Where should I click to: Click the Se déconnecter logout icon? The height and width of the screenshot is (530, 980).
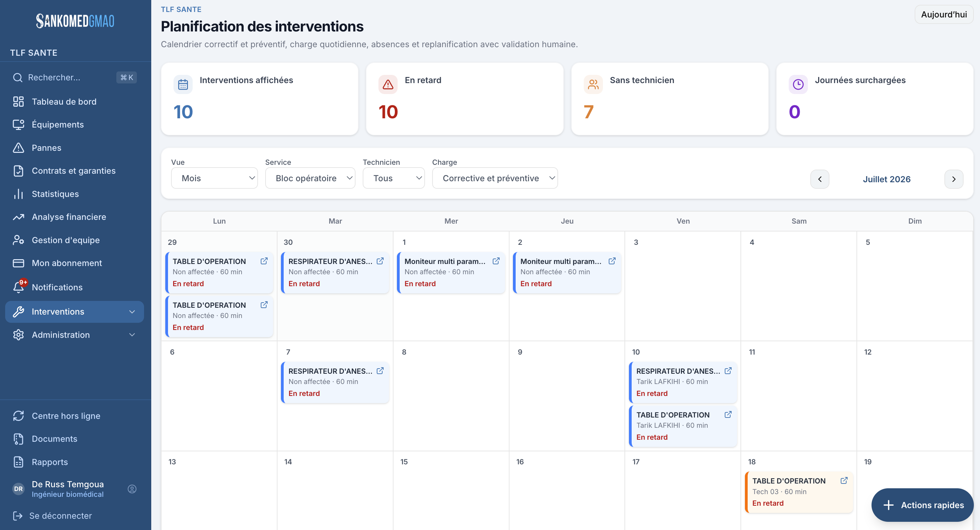(x=17, y=516)
